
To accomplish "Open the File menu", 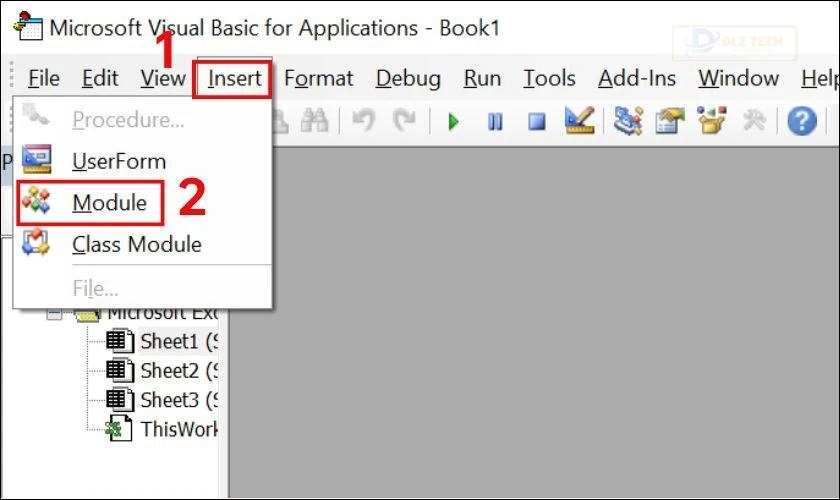I will click(43, 79).
